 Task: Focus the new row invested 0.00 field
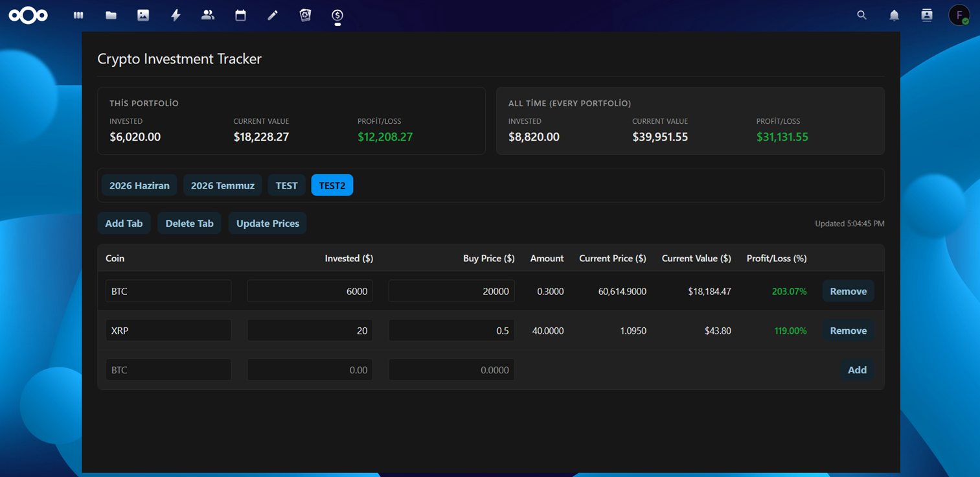coord(310,370)
